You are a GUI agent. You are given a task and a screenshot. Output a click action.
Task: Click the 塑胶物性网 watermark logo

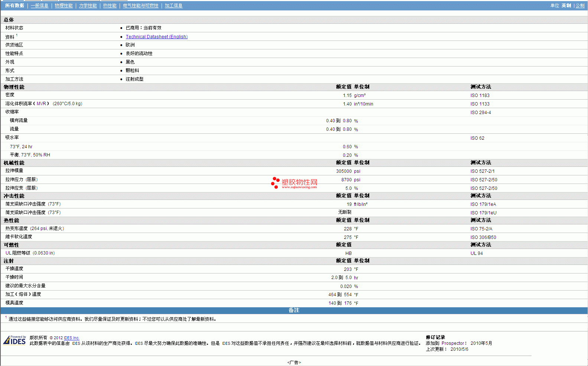(x=294, y=183)
